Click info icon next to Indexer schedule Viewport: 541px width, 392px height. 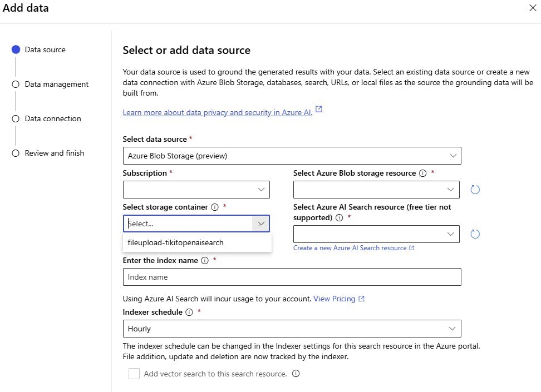pyautogui.click(x=189, y=312)
